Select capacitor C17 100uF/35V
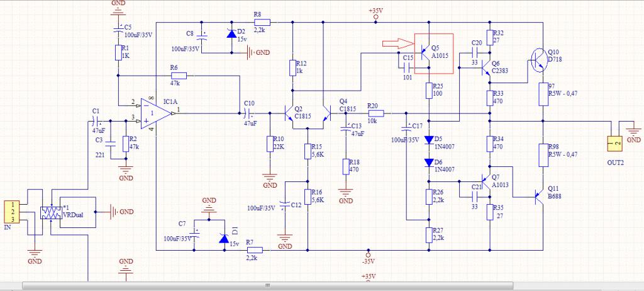The height and width of the screenshot is (291, 644). click(x=406, y=129)
